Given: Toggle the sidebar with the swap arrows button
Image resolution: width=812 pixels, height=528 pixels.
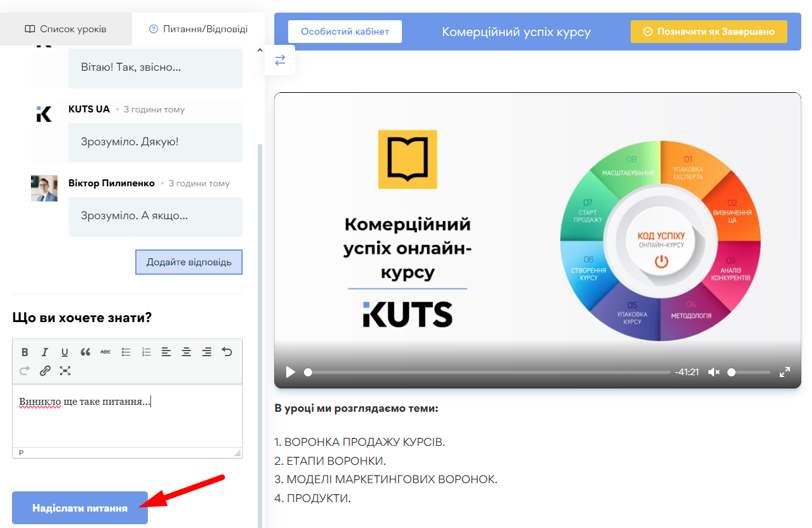Looking at the screenshot, I should click(x=280, y=60).
